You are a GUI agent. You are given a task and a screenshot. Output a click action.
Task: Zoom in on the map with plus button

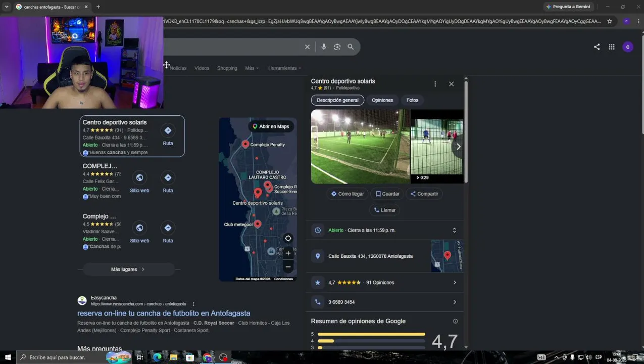pos(288,253)
